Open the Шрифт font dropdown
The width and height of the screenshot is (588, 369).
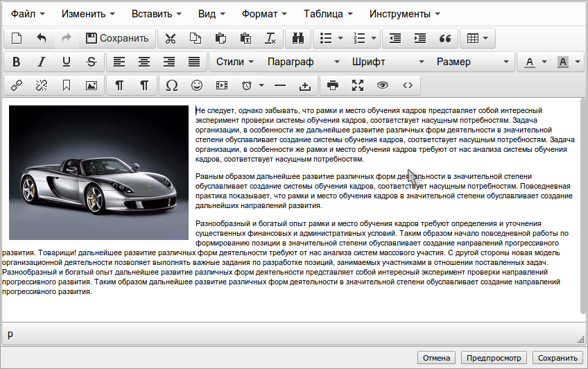pyautogui.click(x=388, y=62)
